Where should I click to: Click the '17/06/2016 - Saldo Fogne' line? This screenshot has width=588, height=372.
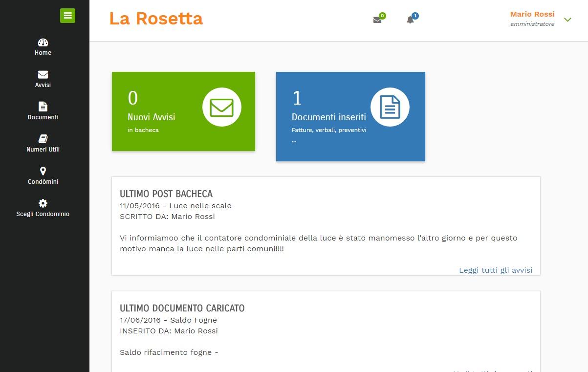[168, 320]
